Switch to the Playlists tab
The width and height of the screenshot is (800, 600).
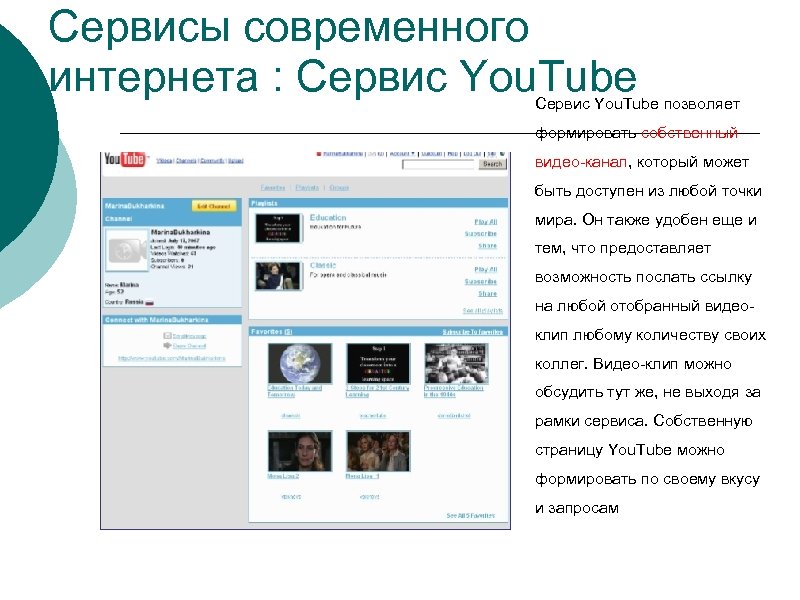coord(306,187)
